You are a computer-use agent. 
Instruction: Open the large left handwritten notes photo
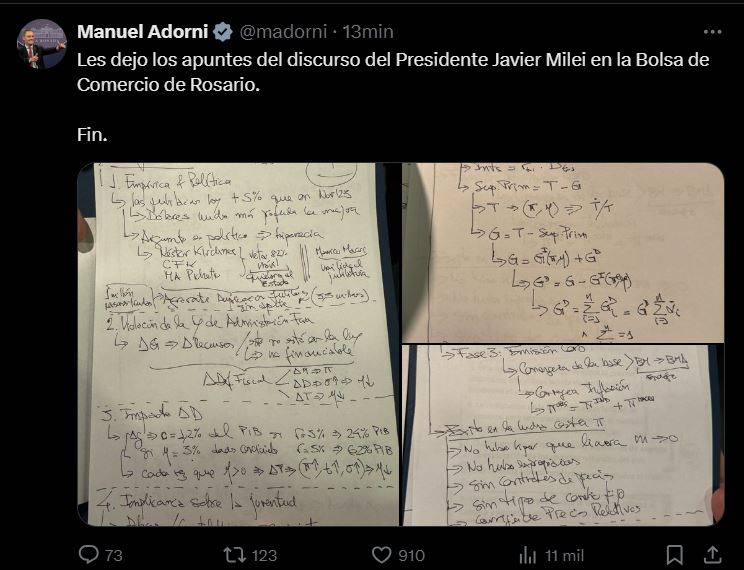(x=238, y=344)
